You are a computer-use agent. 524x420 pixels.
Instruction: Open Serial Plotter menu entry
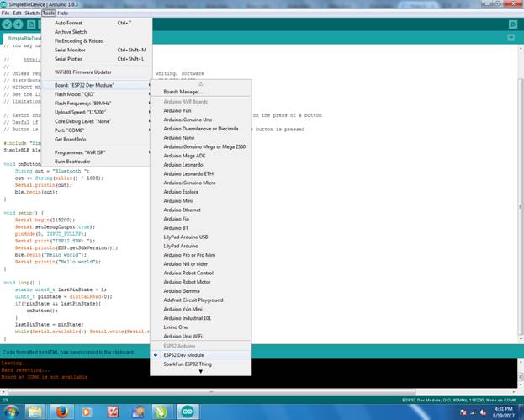tap(97, 59)
